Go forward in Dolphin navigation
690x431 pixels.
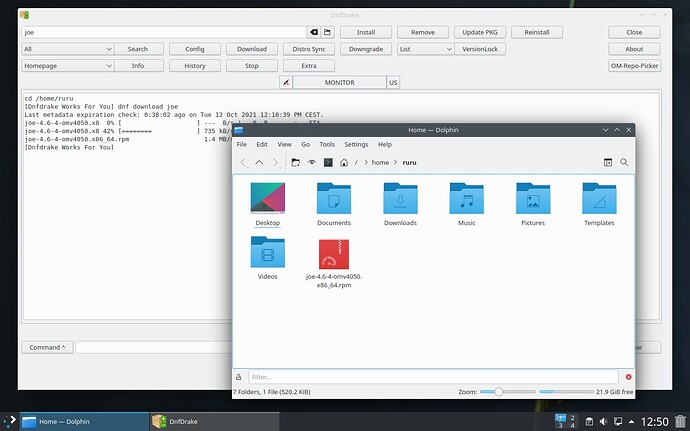275,162
